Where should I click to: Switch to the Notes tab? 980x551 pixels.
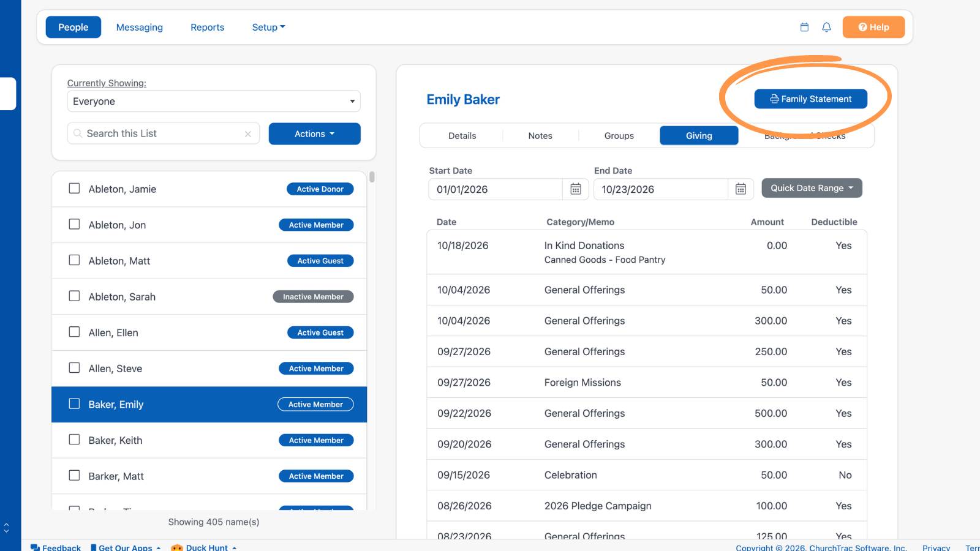click(540, 136)
